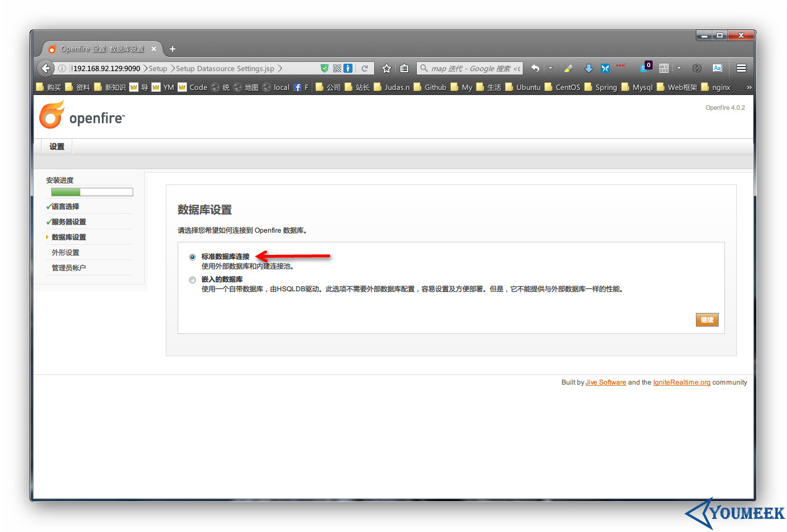This screenshot has height=532, width=787.
Task: Click the QR code icon in address bar
Action: point(337,68)
